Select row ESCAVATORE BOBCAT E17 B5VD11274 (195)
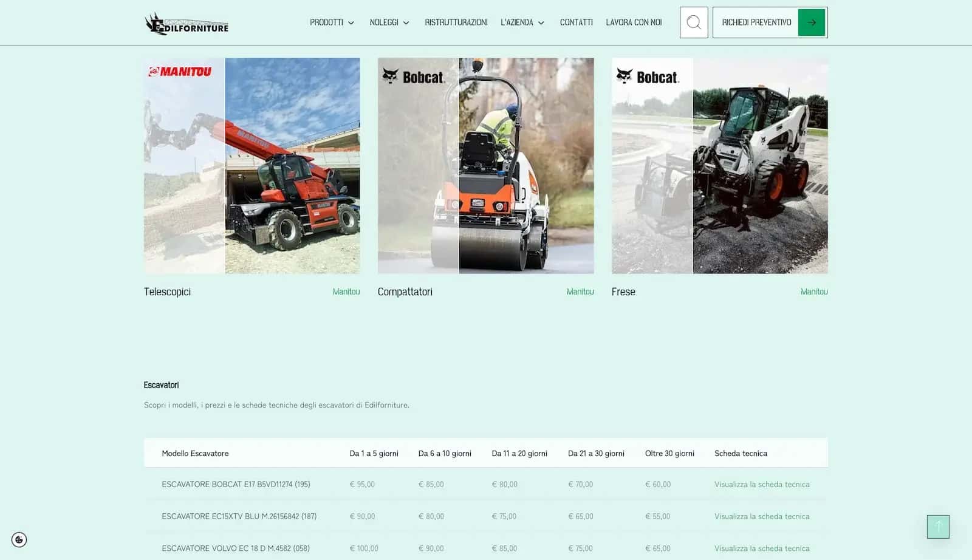Image resolution: width=972 pixels, height=560 pixels. click(486, 484)
